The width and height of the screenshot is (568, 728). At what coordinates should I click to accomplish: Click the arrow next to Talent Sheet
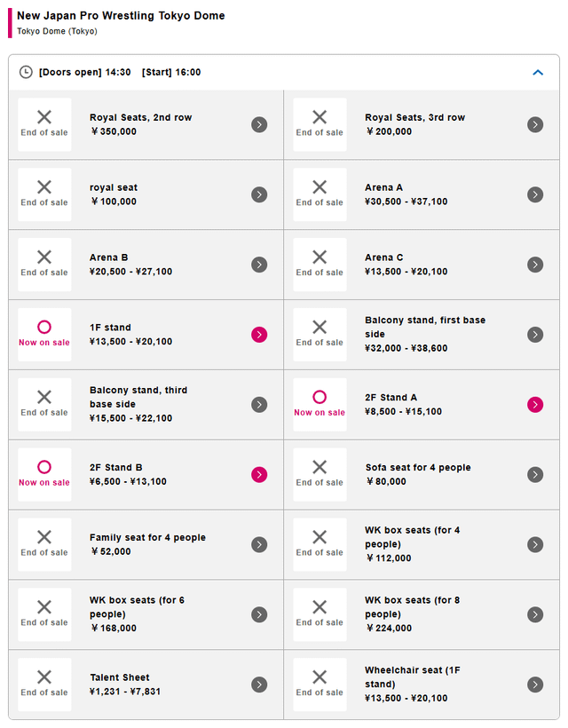259,684
